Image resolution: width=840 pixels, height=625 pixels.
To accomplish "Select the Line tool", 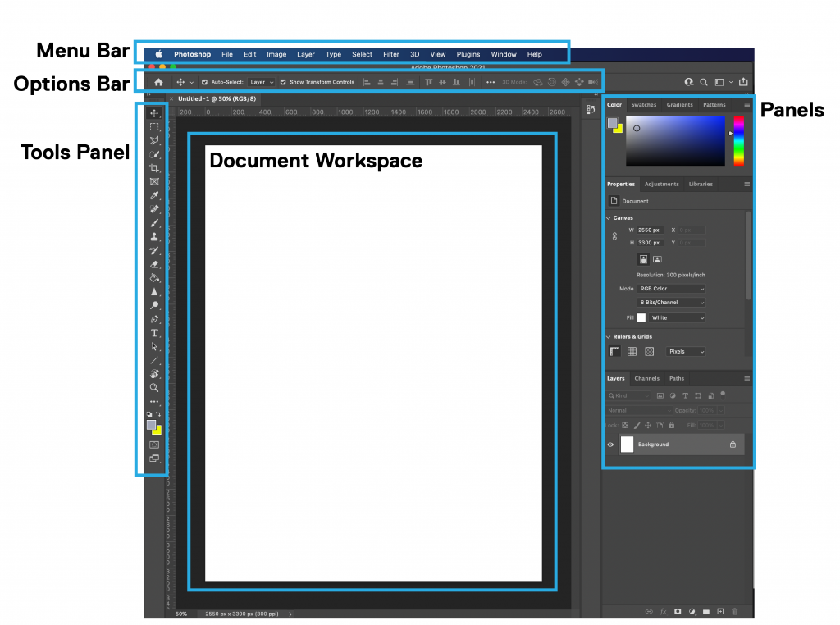I will tap(154, 360).
